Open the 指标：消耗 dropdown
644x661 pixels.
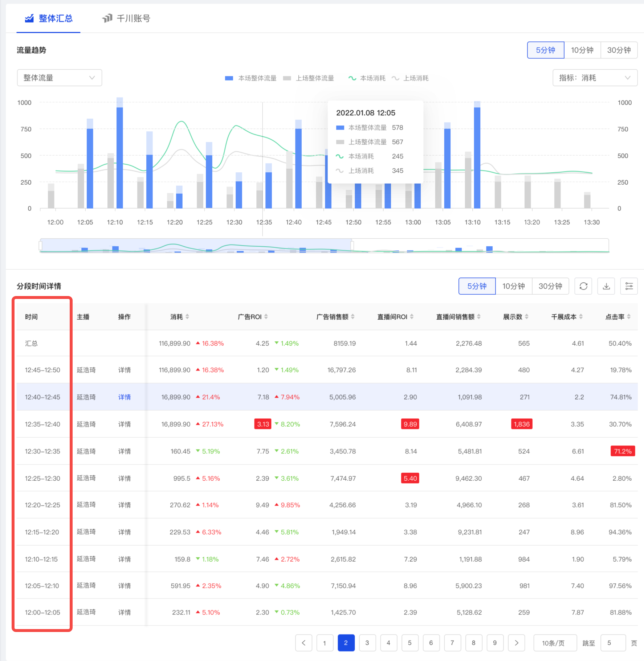595,78
